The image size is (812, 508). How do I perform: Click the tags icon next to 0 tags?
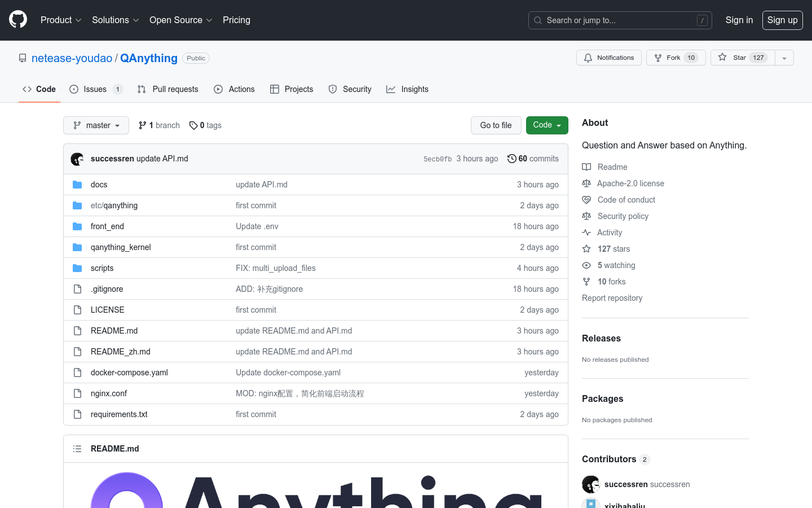coord(193,125)
